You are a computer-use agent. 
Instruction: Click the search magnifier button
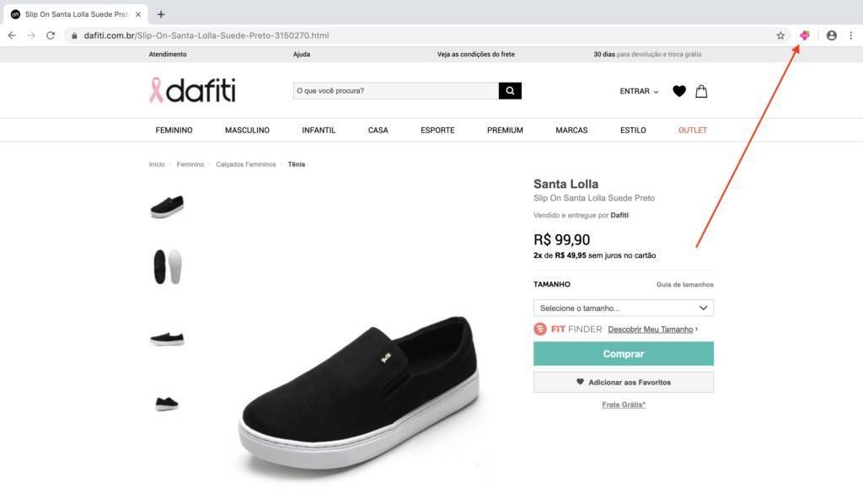coord(510,91)
